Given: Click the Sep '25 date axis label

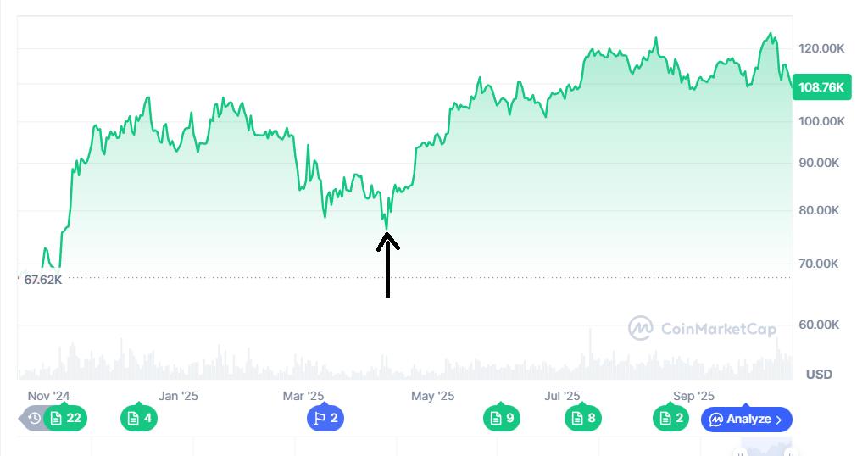Looking at the screenshot, I should coord(693,396).
